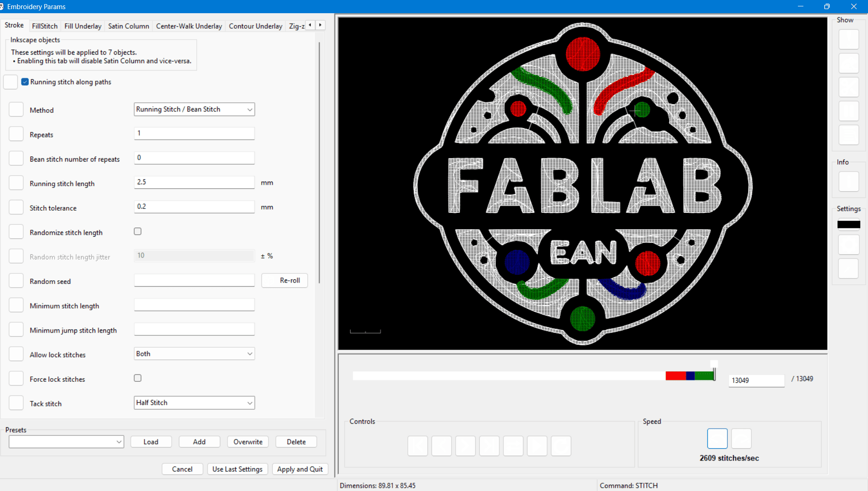
Task: Step one stitch forward in Controls
Action: click(x=465, y=446)
